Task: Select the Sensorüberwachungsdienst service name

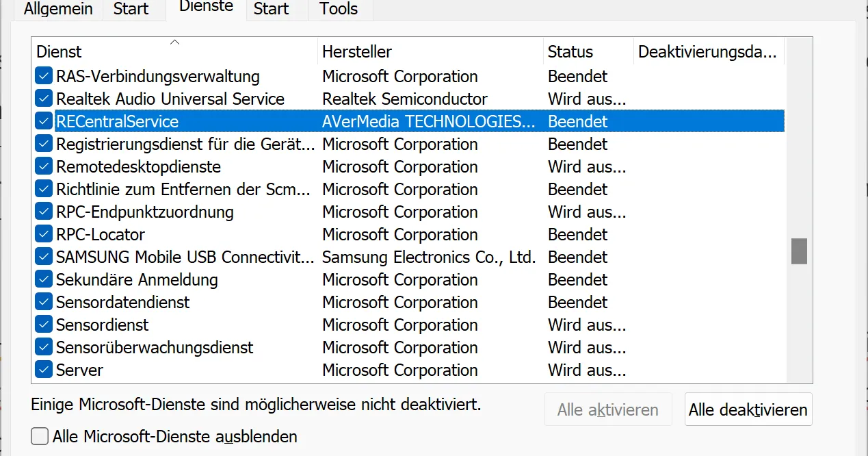Action: point(155,347)
